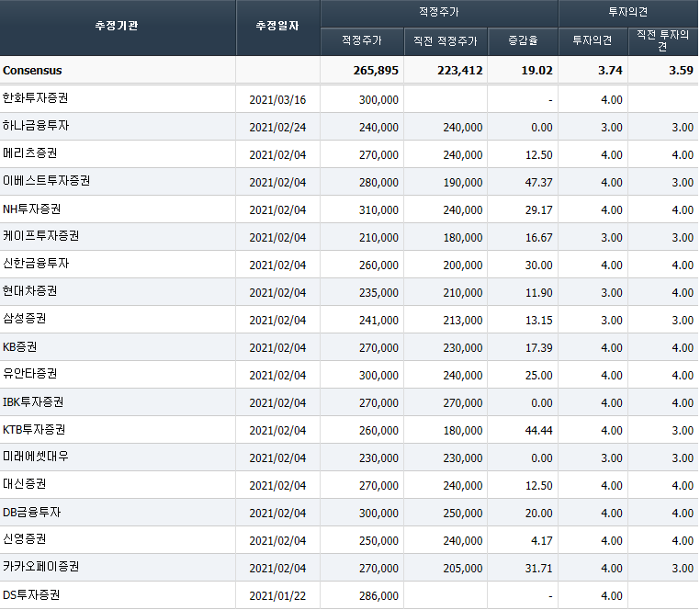The width and height of the screenshot is (700, 610).
Task: Click 신영증권 institution name
Action: 25,539
